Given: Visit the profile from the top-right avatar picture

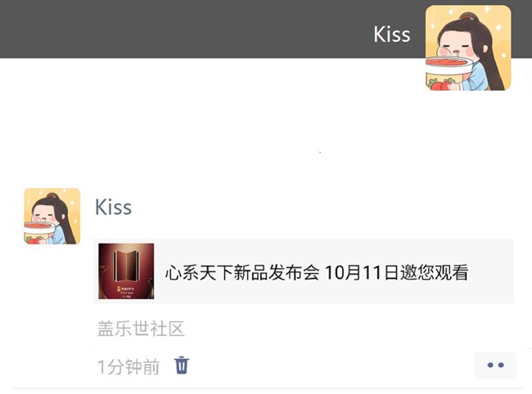Looking at the screenshot, I should tap(468, 47).
